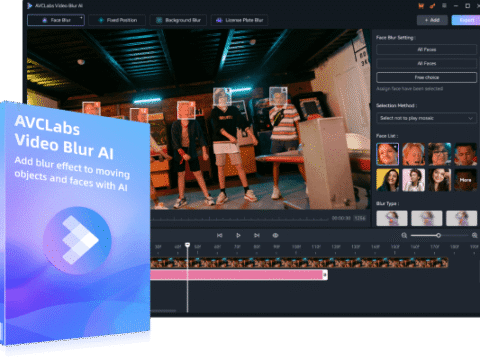Click the 'Assign face have been selected' text
Image resolution: width=480 pixels, height=360 pixels.
click(x=409, y=89)
